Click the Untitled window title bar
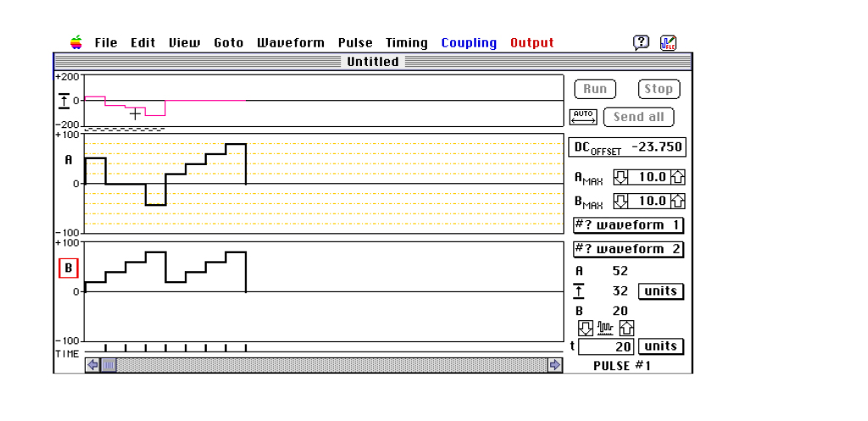 pos(373,61)
